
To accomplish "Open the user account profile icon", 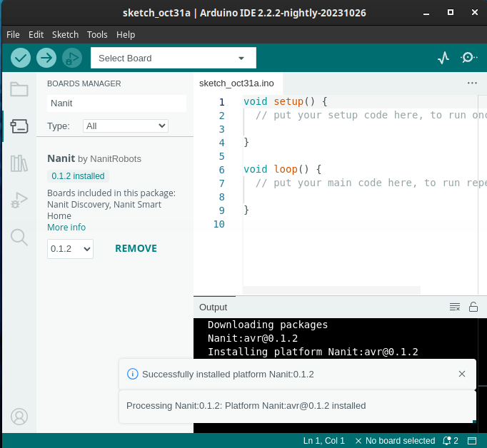I will coord(19,417).
